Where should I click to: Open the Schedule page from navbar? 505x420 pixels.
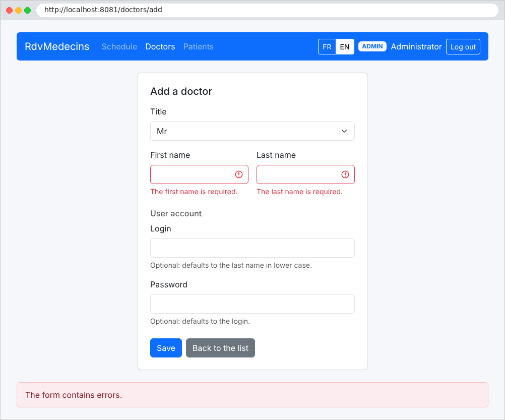[119, 47]
